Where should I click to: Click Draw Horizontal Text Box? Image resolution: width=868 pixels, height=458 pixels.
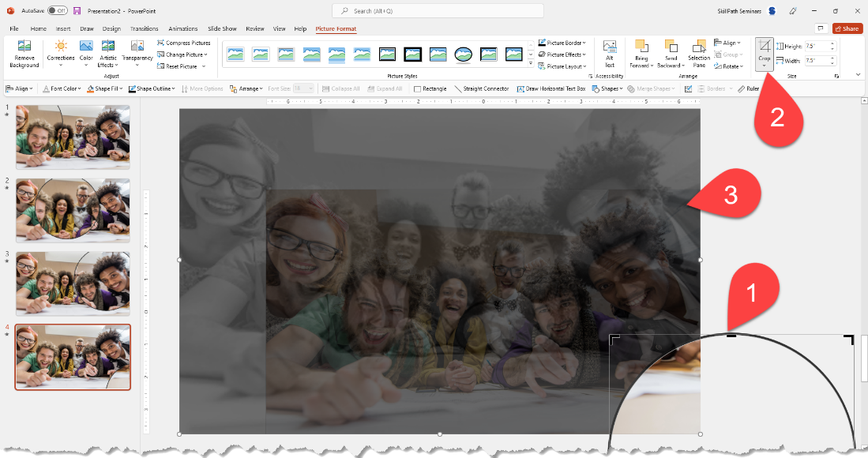tap(551, 88)
